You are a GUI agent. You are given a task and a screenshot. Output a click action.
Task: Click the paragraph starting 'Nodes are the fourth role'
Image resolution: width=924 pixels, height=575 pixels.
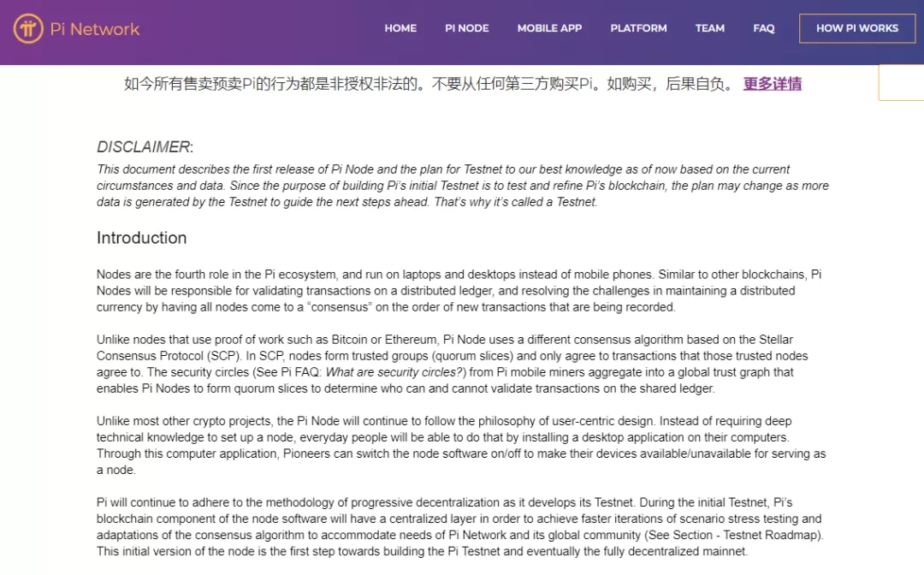459,290
